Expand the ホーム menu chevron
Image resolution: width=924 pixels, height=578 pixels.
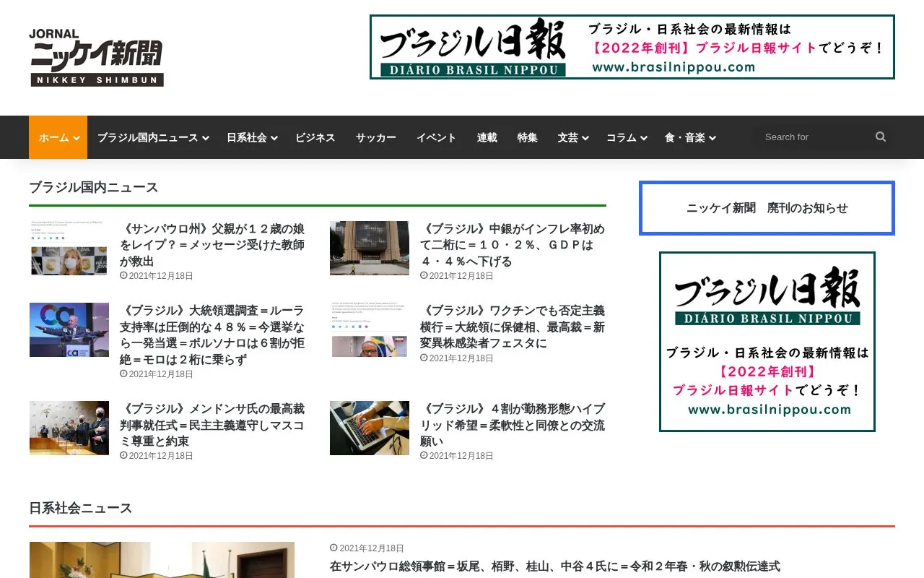(77, 138)
